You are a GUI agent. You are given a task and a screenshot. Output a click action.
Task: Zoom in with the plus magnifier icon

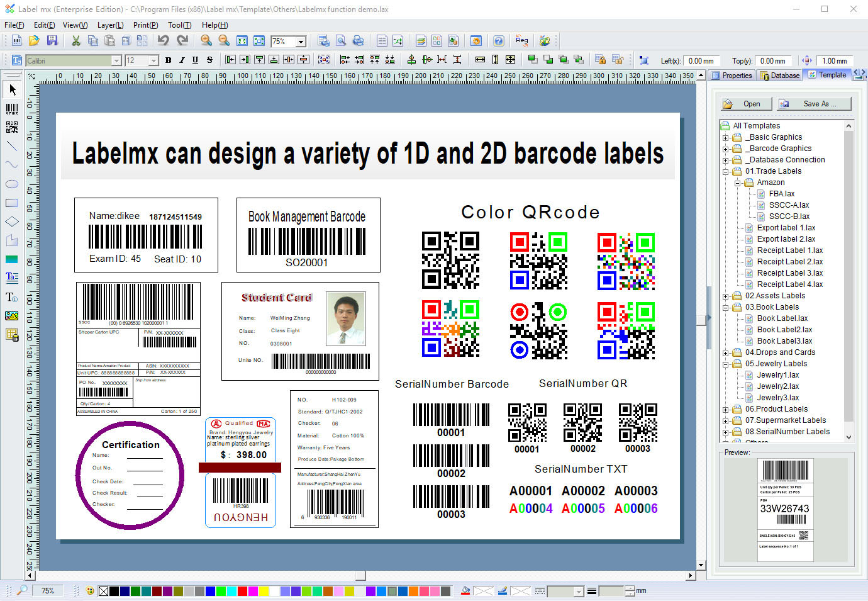(206, 41)
